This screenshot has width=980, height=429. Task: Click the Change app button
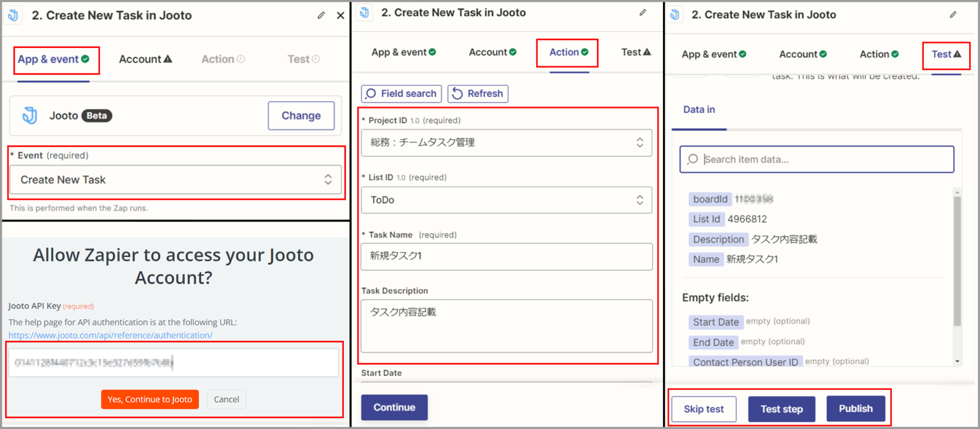click(301, 116)
